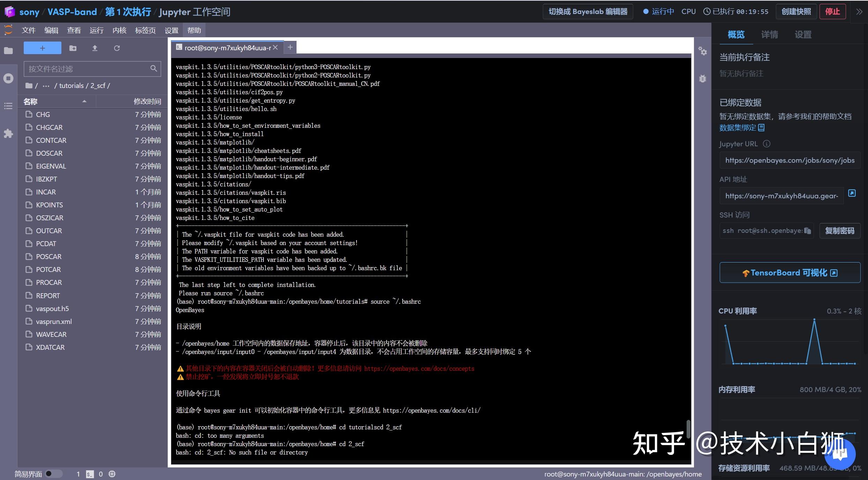Image resolution: width=868 pixels, height=480 pixels.
Task: Open the 内核 kernel menu
Action: click(x=119, y=30)
